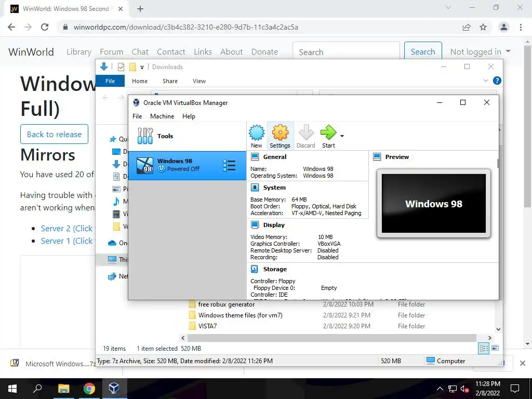The height and width of the screenshot is (399, 532).
Task: Go back in Chrome
Action: [11, 27]
